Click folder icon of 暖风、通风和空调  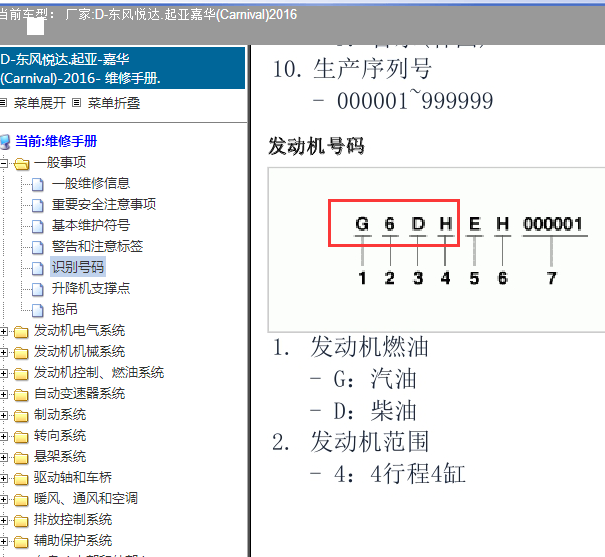[21, 500]
